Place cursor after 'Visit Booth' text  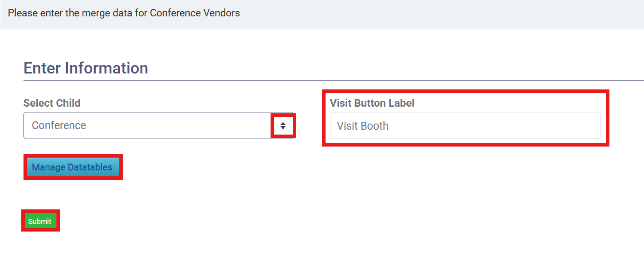(390, 126)
